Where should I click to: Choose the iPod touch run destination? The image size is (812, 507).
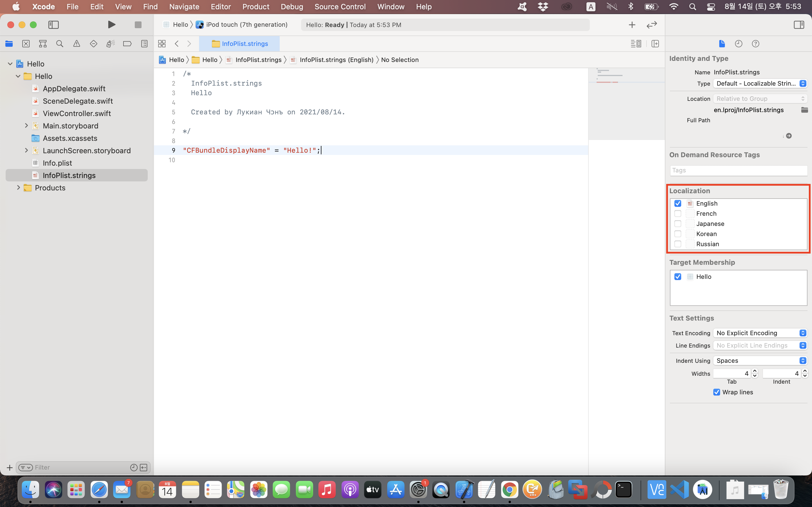coord(246,25)
